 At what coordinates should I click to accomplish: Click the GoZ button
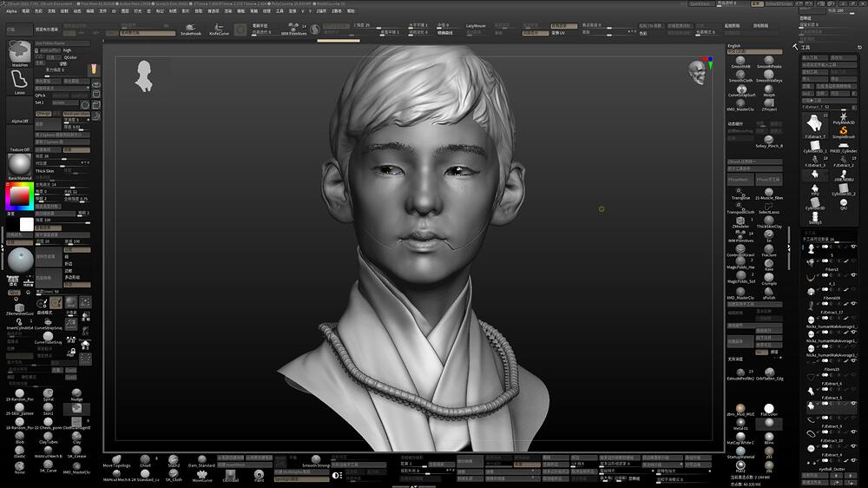[809, 94]
